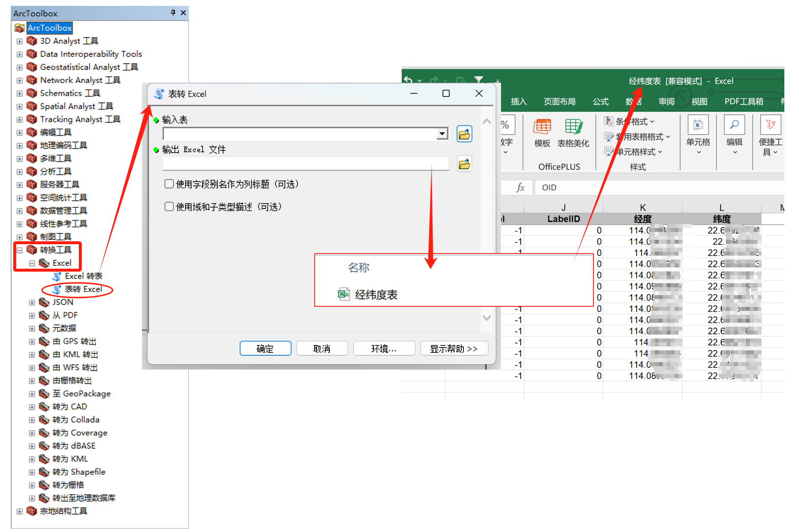
Task: Open 编辑 search group in Excel
Action: click(x=734, y=135)
